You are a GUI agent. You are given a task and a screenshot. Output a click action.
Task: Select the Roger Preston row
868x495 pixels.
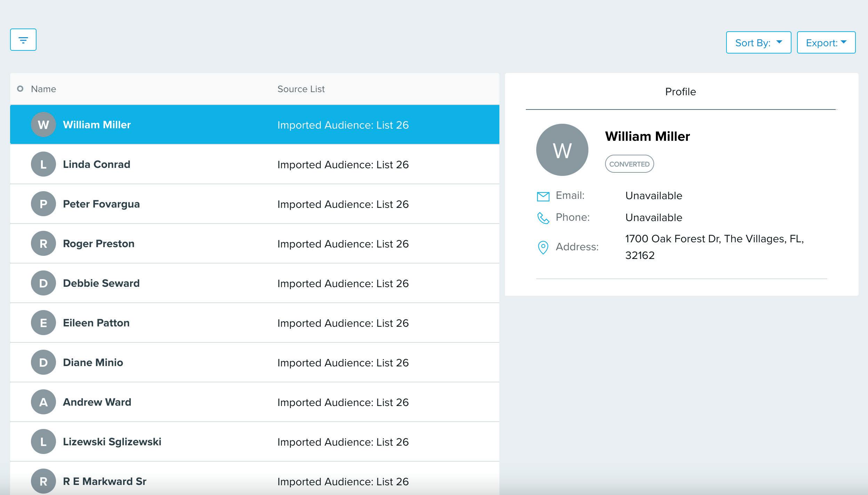[x=99, y=244]
